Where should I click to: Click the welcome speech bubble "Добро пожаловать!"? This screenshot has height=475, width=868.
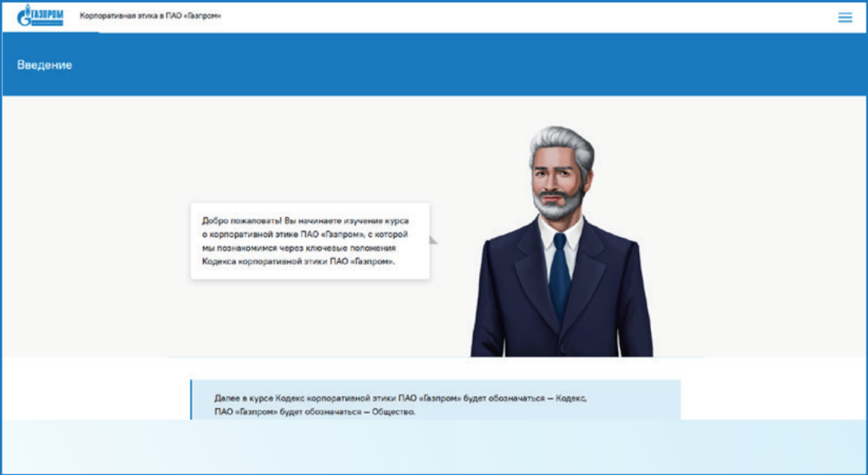(x=310, y=241)
